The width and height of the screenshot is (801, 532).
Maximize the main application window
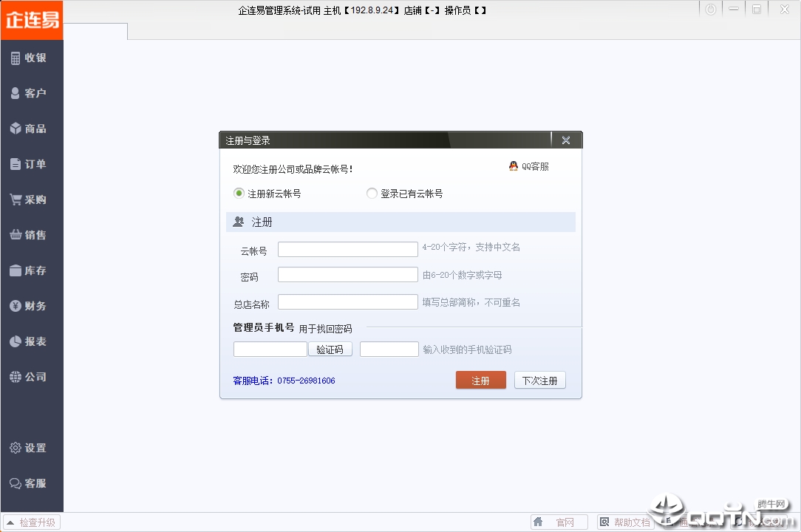[x=757, y=9]
